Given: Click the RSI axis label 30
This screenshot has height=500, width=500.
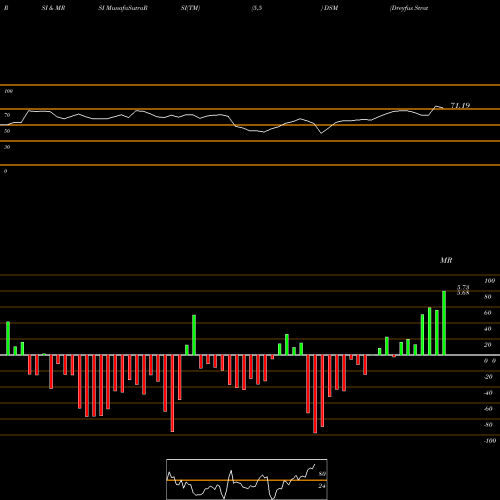Looking at the screenshot, I should (x=7, y=147).
